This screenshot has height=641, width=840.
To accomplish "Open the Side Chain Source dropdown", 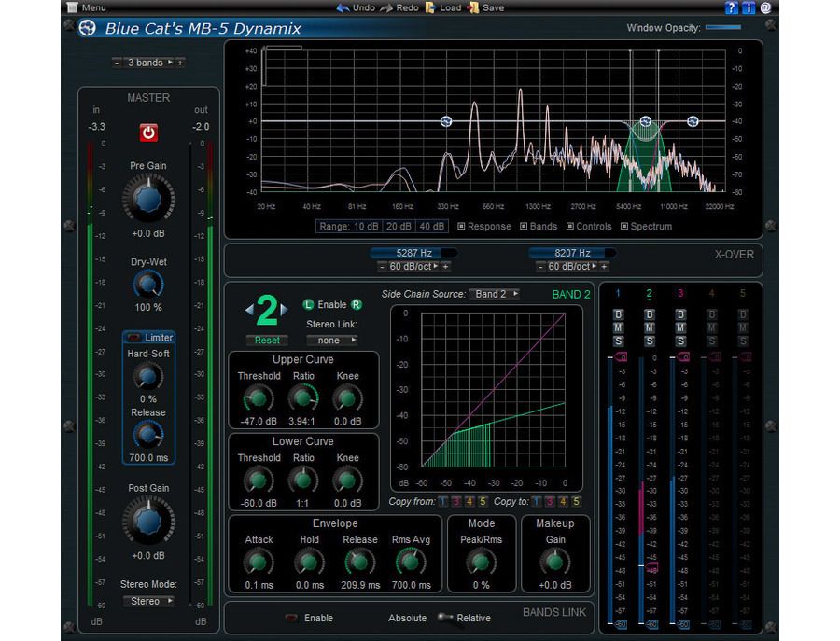I will (495, 294).
